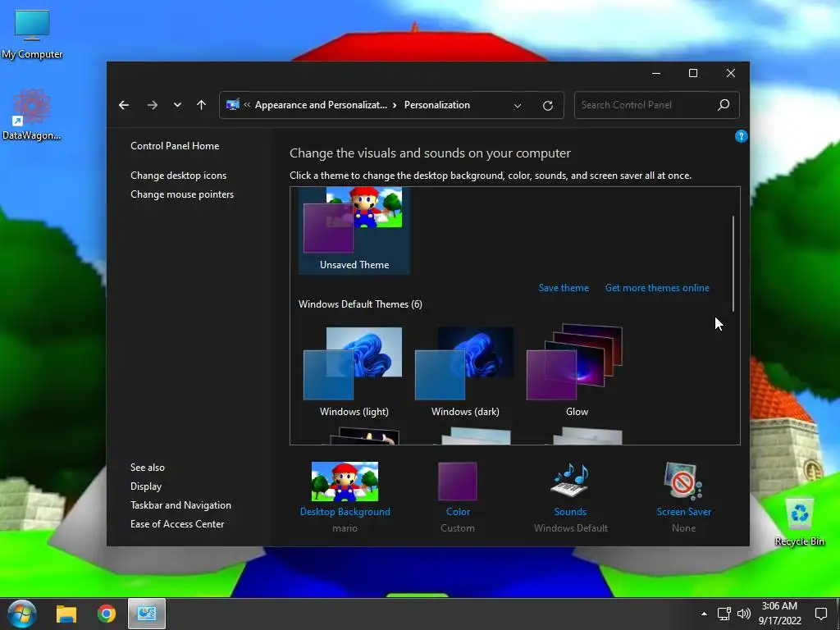The width and height of the screenshot is (840, 630).
Task: Open the Start menu orb
Action: (x=22, y=614)
